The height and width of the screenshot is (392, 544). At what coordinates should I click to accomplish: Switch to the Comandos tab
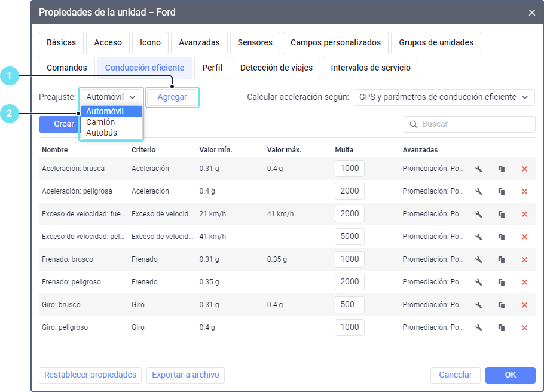67,68
